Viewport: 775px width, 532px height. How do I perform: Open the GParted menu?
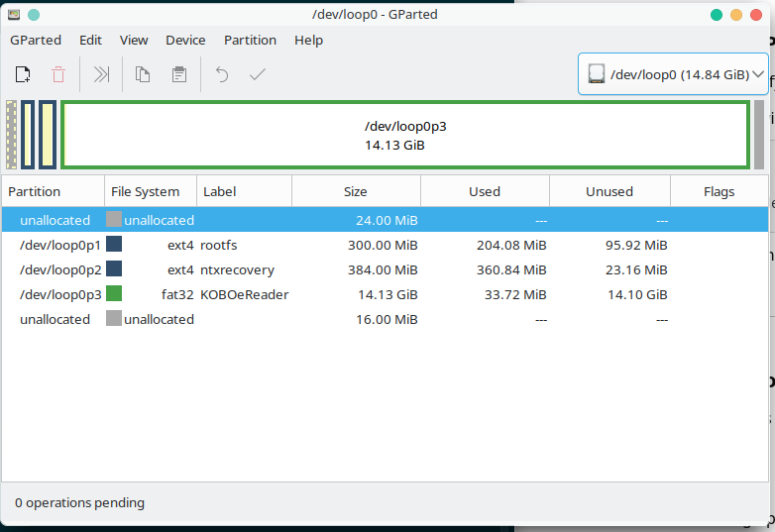pyautogui.click(x=36, y=40)
